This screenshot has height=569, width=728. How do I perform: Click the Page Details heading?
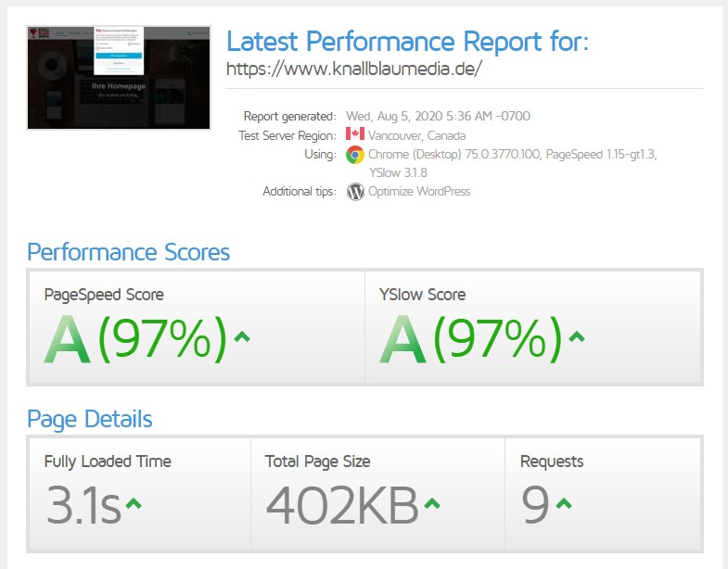click(x=90, y=419)
